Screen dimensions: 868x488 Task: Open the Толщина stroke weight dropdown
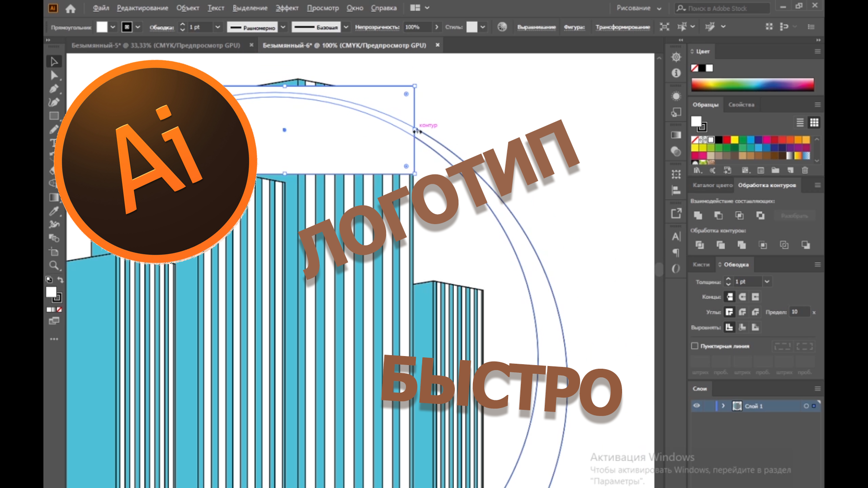click(767, 282)
